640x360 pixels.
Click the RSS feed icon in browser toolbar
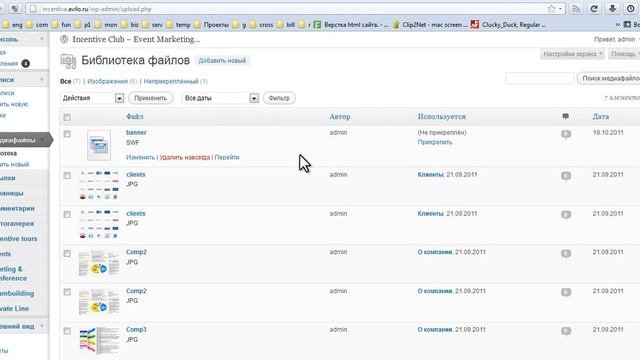pos(576,9)
